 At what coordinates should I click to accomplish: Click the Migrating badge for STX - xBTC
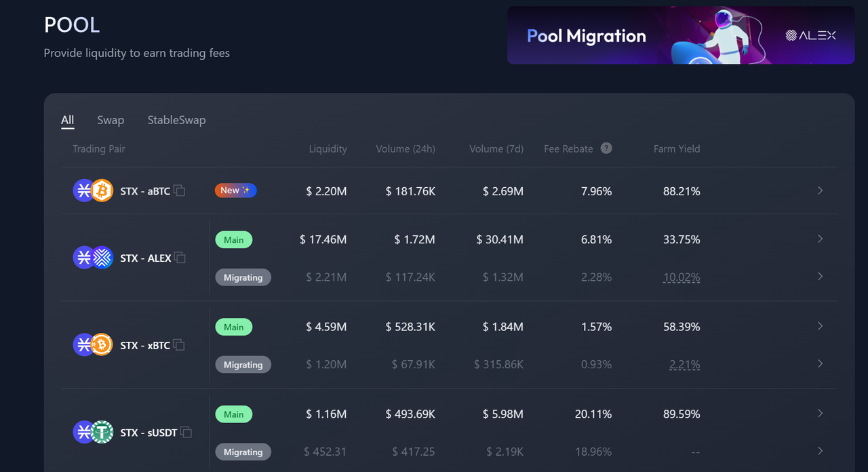(x=243, y=365)
